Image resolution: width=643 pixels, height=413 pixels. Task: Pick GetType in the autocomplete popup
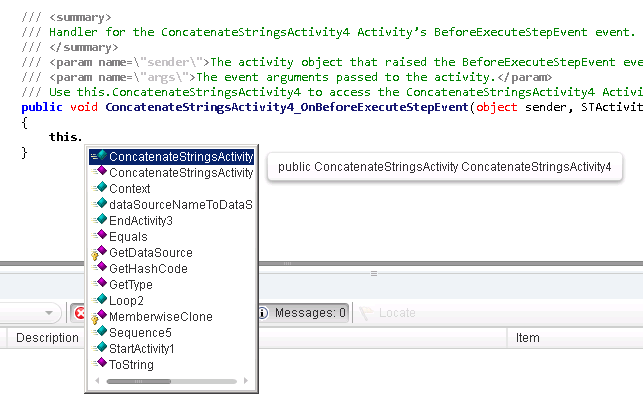(x=133, y=284)
